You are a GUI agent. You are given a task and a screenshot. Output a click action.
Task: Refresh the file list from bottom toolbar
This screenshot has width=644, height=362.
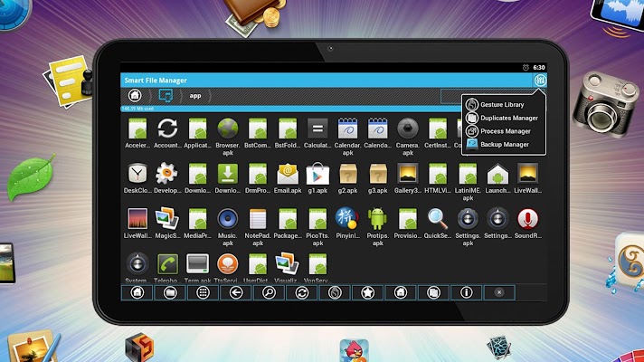302,292
